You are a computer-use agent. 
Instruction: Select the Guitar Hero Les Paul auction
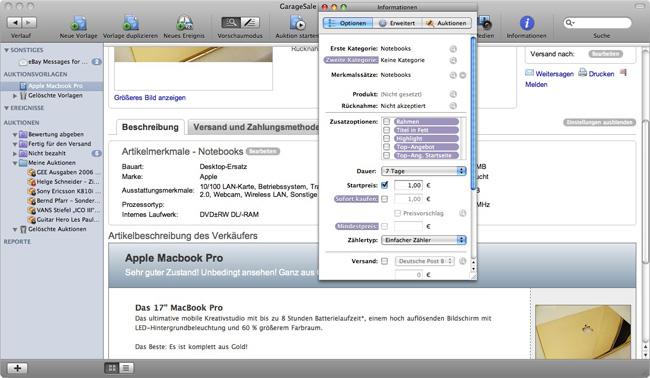[64, 220]
